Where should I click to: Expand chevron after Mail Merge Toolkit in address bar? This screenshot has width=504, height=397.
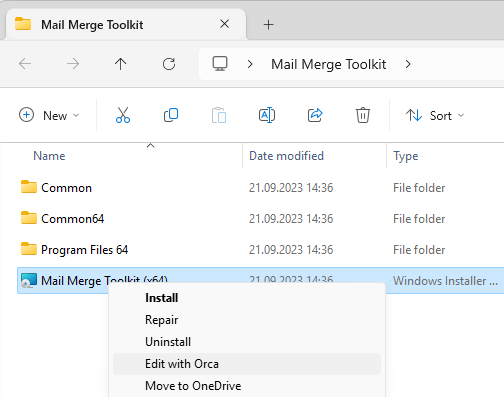pos(408,64)
